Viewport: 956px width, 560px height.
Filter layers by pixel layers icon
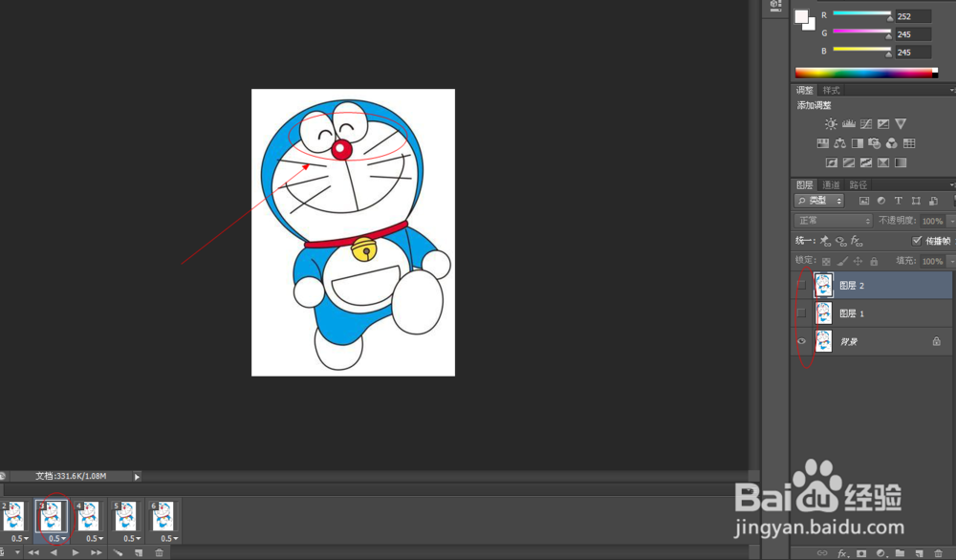click(864, 201)
